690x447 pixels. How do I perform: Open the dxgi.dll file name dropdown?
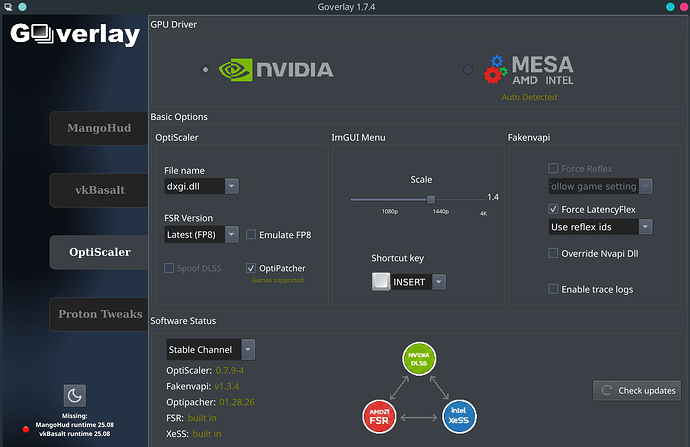click(x=202, y=186)
